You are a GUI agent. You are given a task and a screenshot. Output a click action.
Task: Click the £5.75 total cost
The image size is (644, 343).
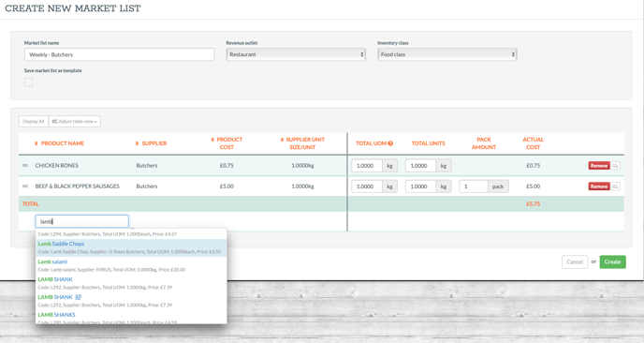[534, 204]
